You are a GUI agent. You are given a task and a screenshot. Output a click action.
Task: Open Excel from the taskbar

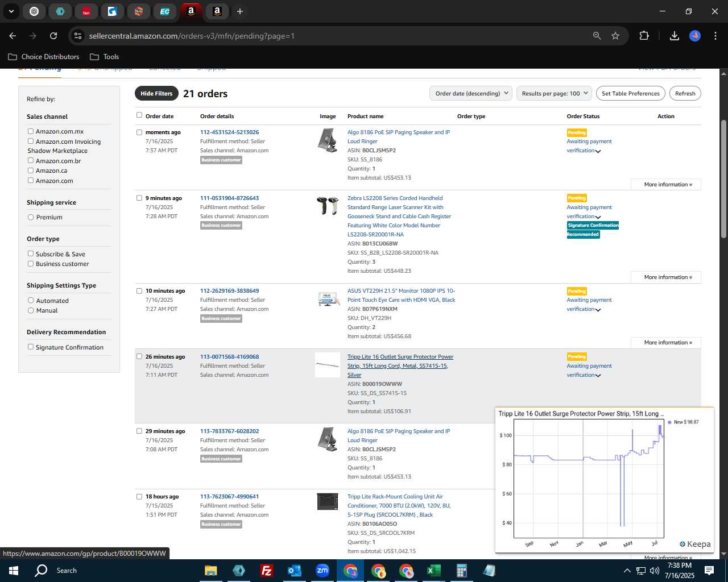pos(433,571)
